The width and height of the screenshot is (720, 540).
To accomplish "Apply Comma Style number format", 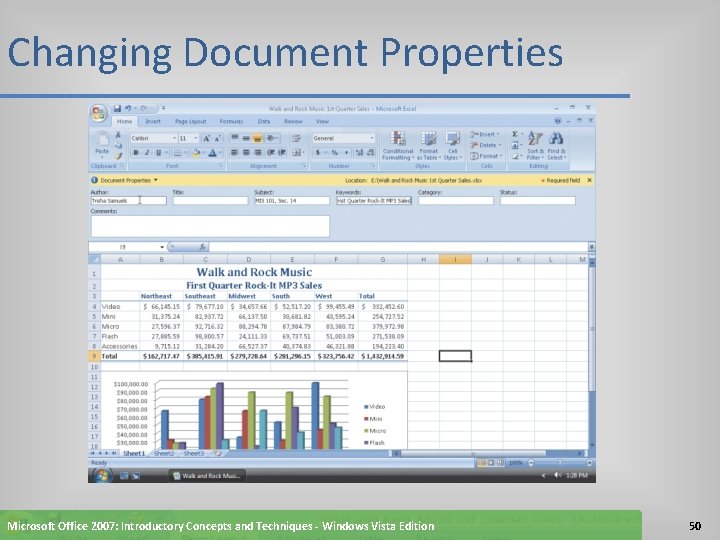I will (x=346, y=152).
